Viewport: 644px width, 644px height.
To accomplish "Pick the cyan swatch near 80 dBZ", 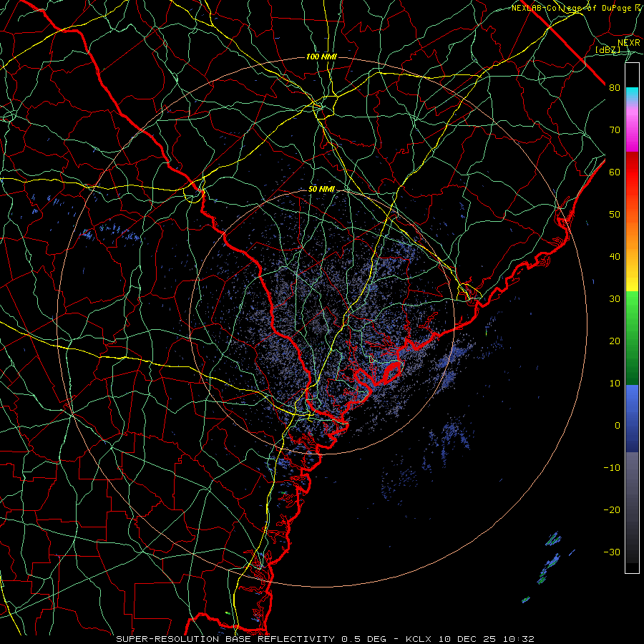I will (x=632, y=94).
